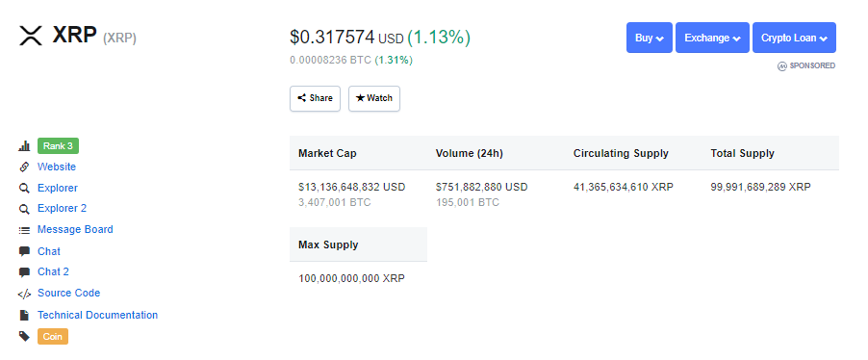Click the list icon beside Message Board
Viewport: 868px width, 360px height.
[24, 230]
